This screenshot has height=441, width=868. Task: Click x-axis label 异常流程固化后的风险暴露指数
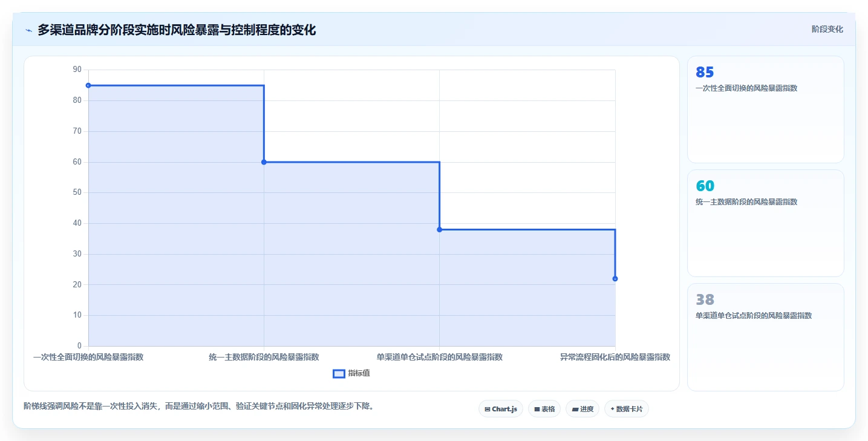pos(615,357)
